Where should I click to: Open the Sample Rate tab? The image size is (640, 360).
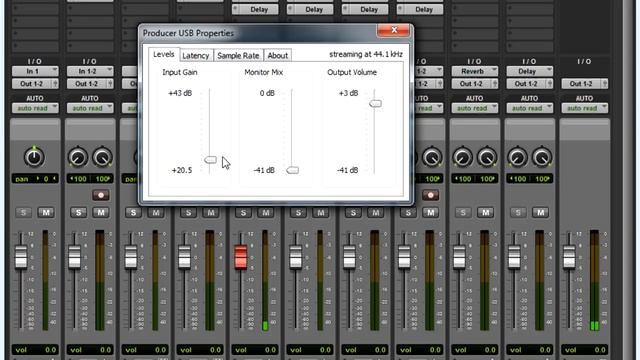click(238, 56)
